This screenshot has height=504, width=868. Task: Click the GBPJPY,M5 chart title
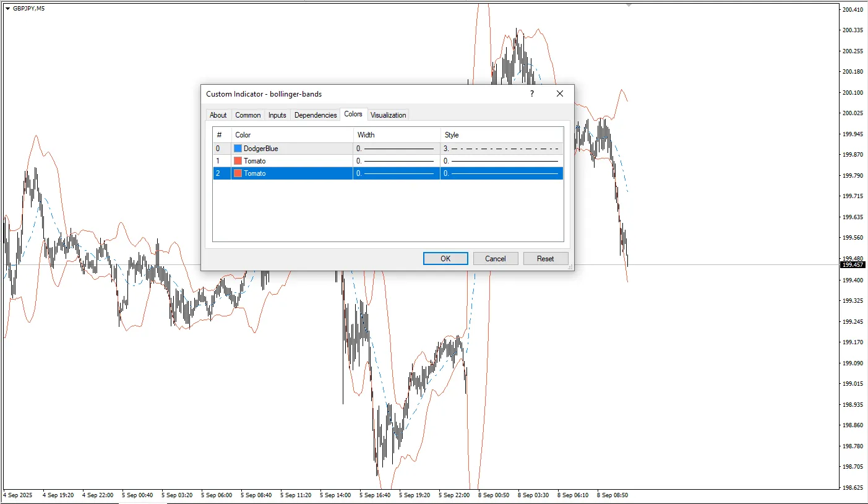pos(28,9)
